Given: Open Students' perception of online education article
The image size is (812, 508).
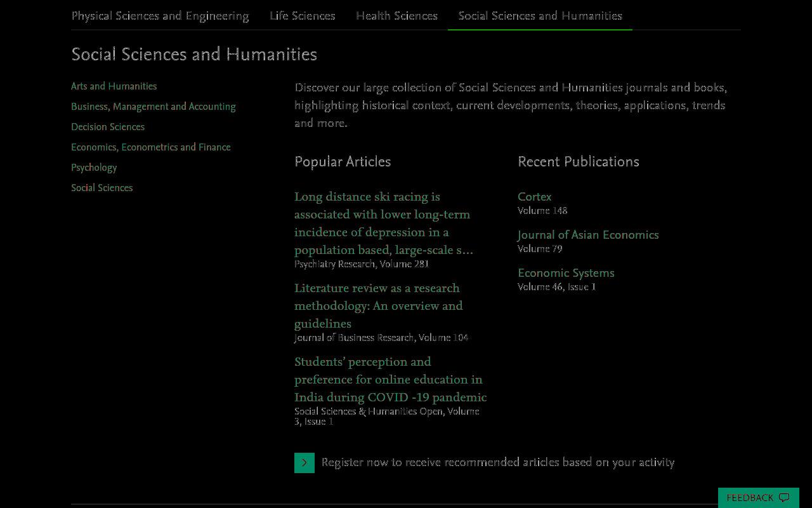Looking at the screenshot, I should tap(390, 380).
